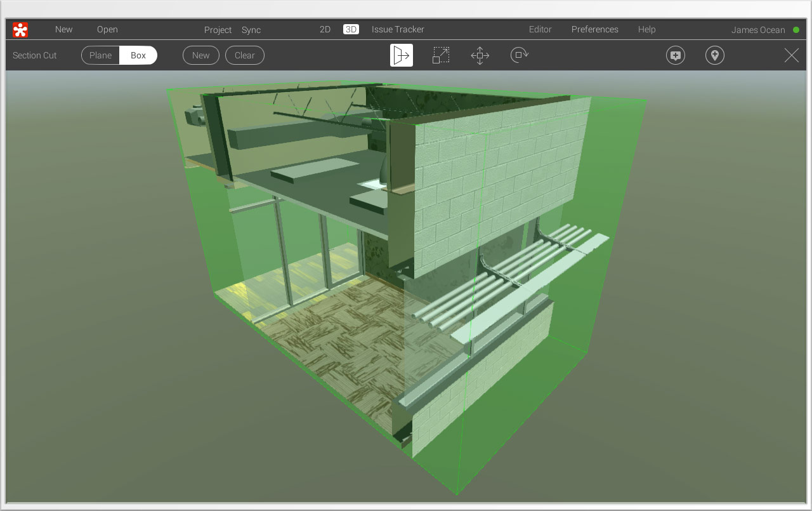The image size is (812, 511).
Task: Toggle the Box section cut mode
Action: pos(138,55)
